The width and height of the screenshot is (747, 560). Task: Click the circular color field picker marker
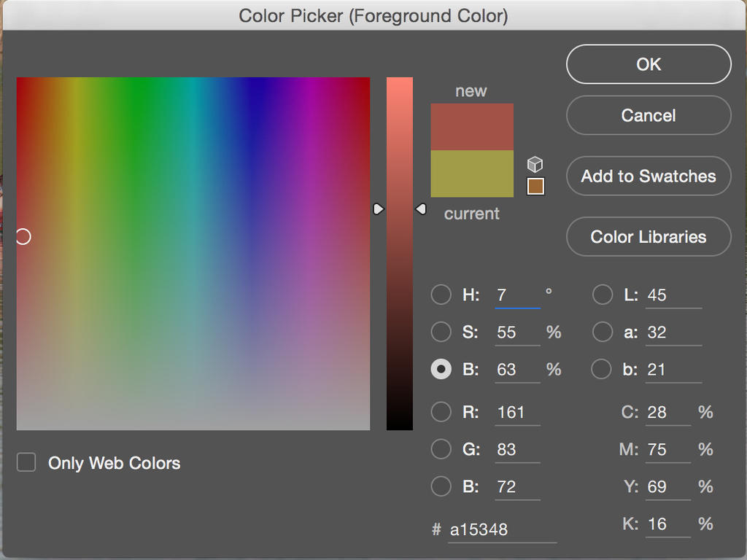pos(23,237)
